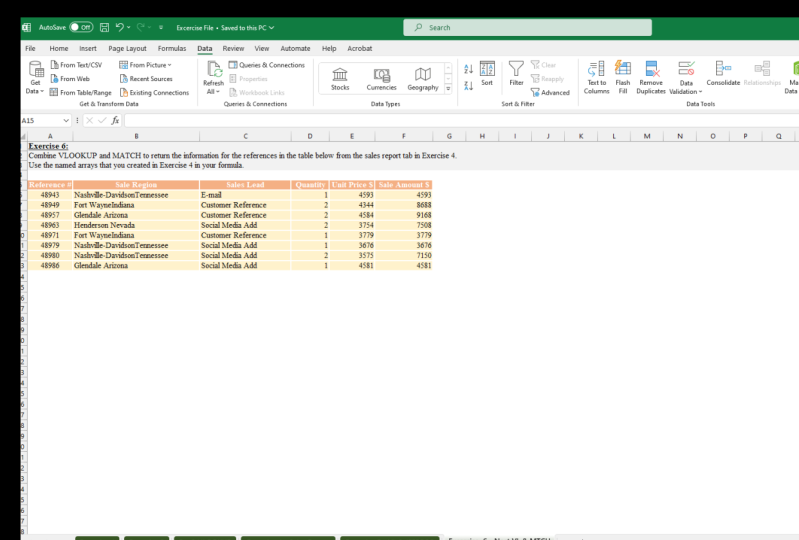Click the Reference # header cell
Viewport: 799px width, 540px height.
pyautogui.click(x=50, y=184)
